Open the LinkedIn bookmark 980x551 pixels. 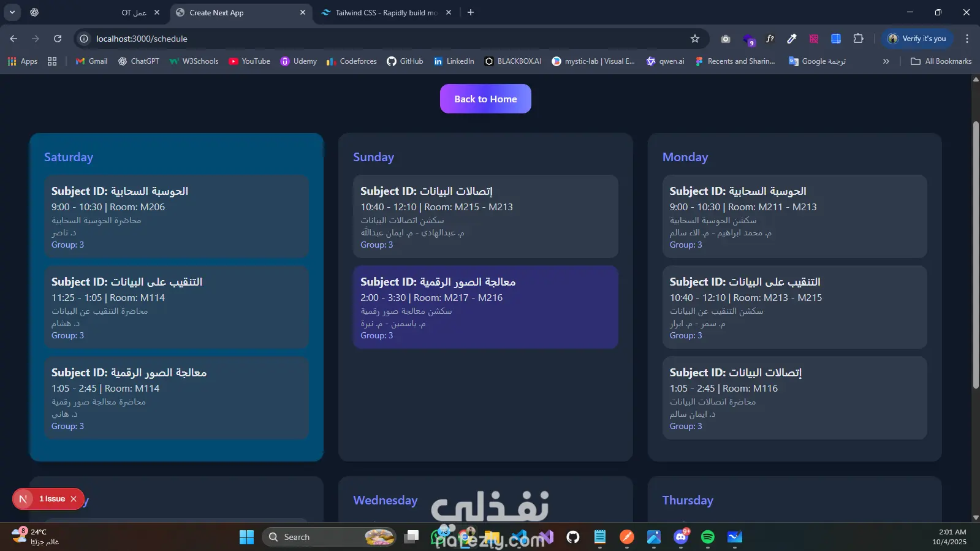click(454, 61)
